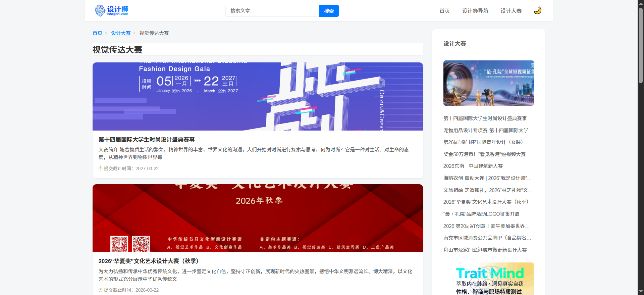
Task: Open the 首页 navigation menu item
Action: 444,11
